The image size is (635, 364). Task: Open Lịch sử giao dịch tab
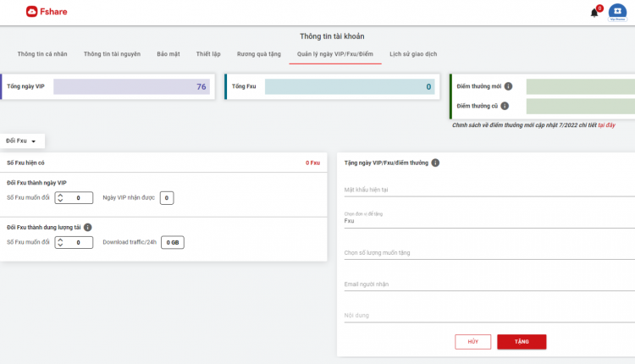point(413,54)
